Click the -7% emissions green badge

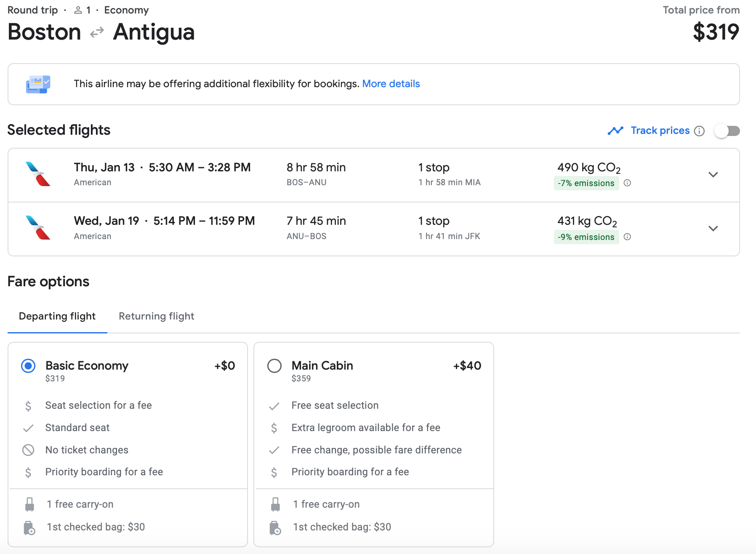586,183
